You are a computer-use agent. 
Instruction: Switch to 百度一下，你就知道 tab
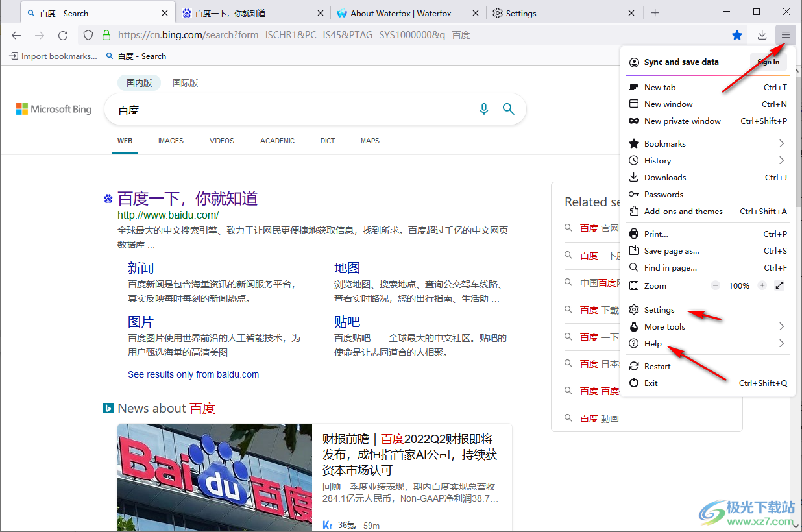pyautogui.click(x=253, y=13)
